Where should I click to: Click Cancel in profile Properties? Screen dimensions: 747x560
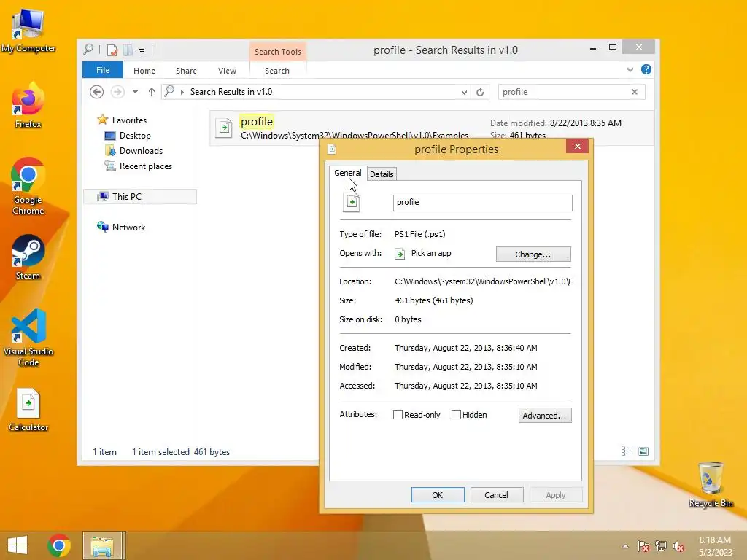[496, 495]
